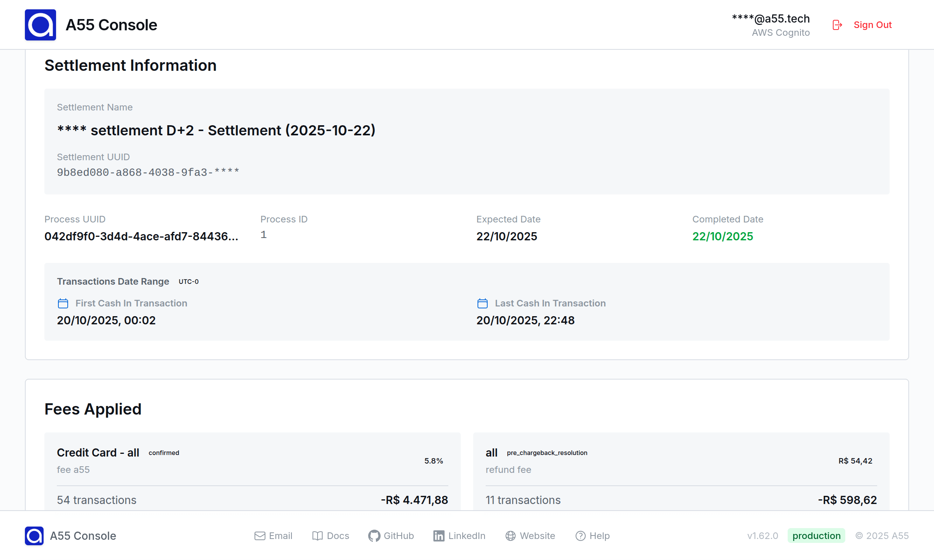Click the envelope Email icon

pos(260,536)
